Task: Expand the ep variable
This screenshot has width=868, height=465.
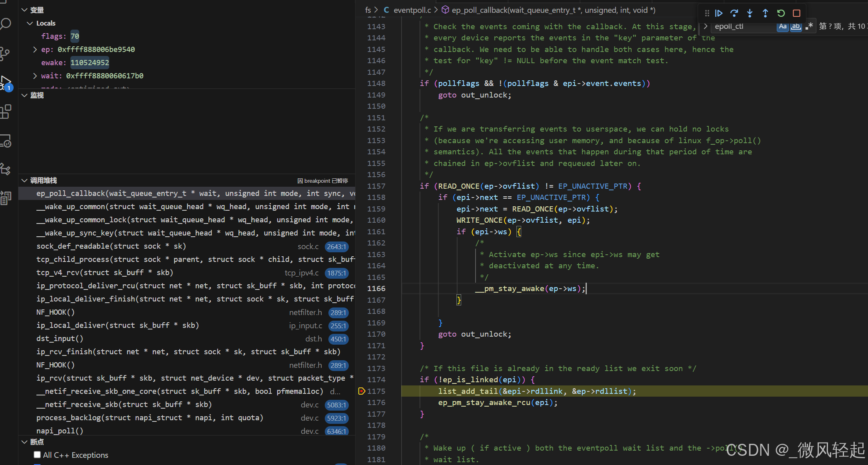Action: pyautogui.click(x=35, y=50)
